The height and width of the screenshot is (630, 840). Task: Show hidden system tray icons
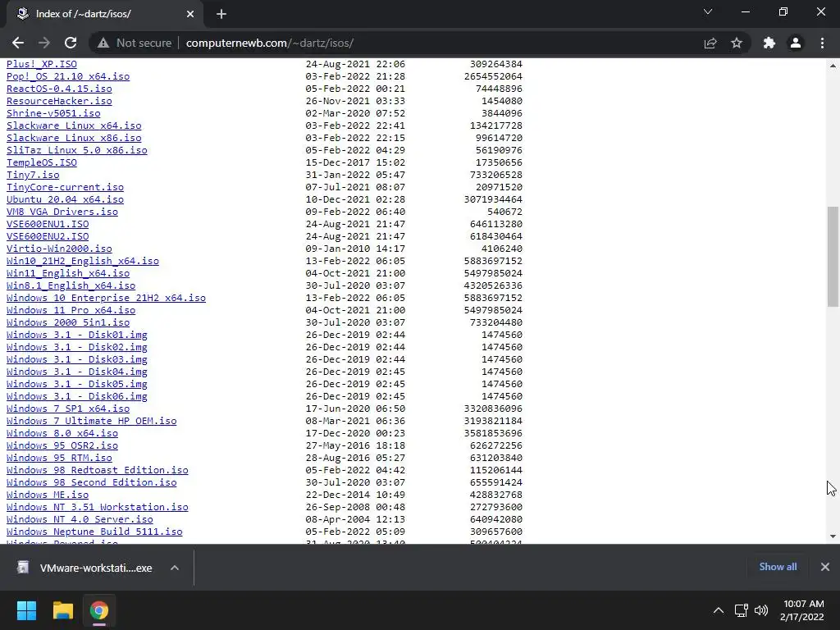[719, 610]
